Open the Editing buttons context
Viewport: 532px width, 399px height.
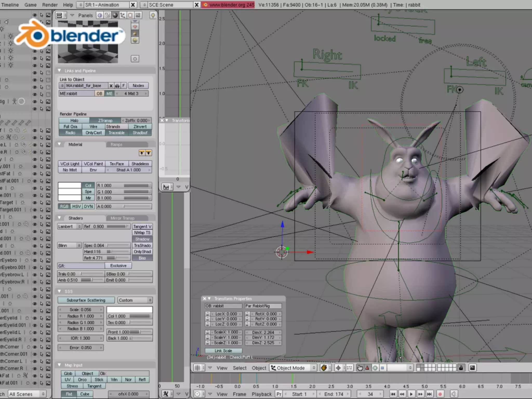pyautogui.click(x=130, y=15)
